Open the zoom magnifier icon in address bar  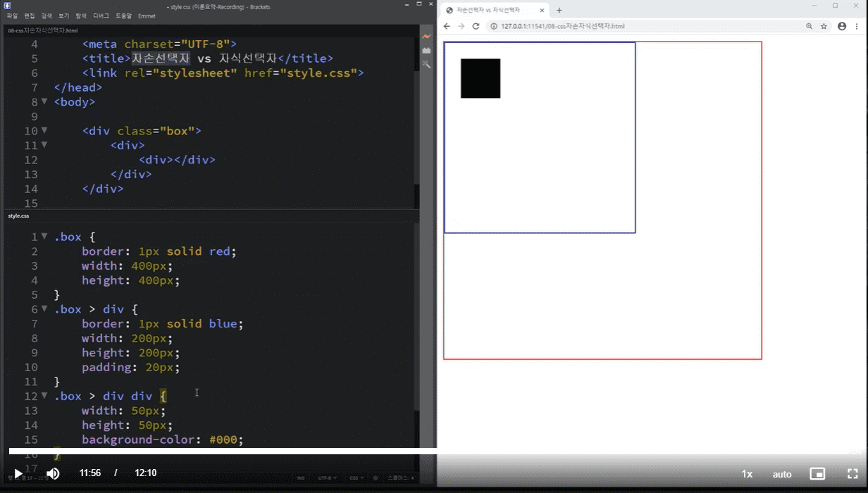(x=809, y=26)
